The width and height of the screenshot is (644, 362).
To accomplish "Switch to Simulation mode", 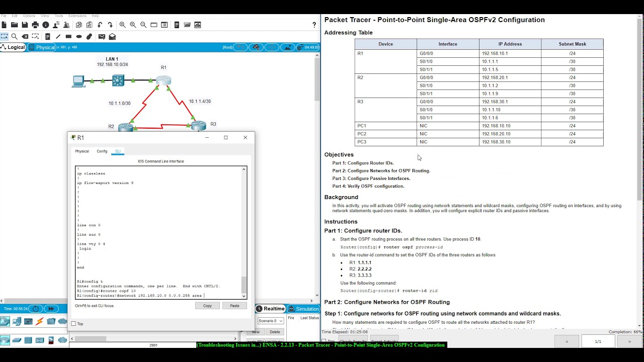I will tap(303, 309).
